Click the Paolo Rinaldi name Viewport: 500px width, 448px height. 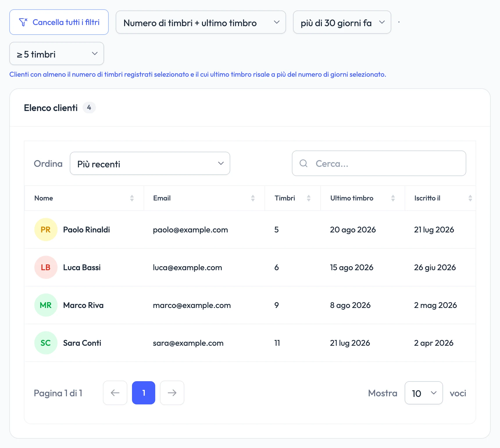pyautogui.click(x=87, y=230)
